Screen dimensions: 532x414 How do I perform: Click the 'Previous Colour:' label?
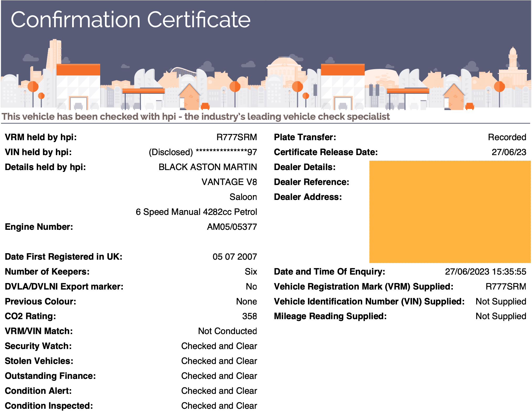[40, 302]
